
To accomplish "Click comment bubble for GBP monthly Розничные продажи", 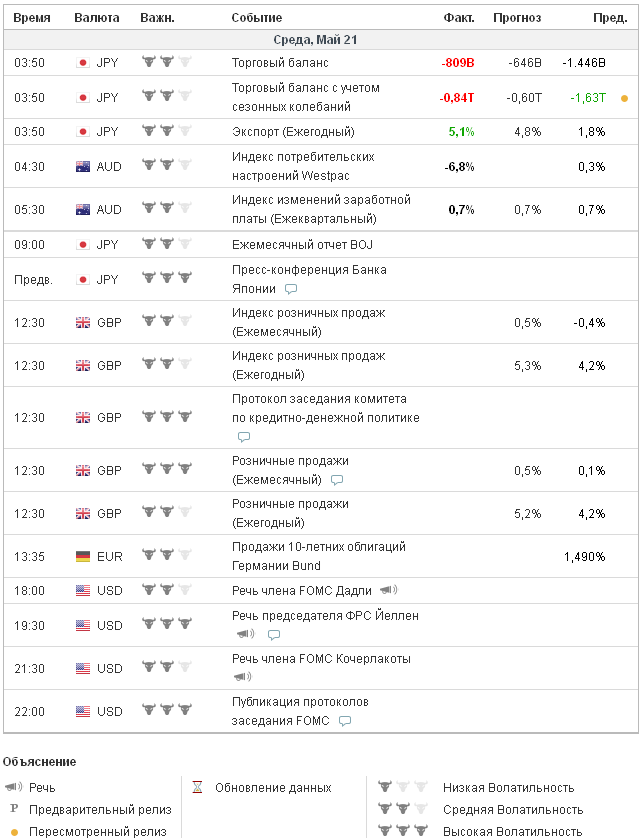I will tap(337, 480).
